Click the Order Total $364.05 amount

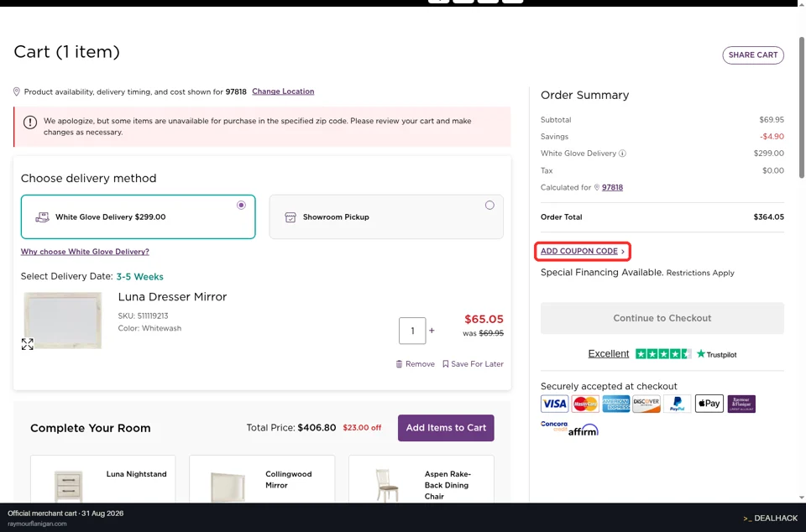coord(768,217)
